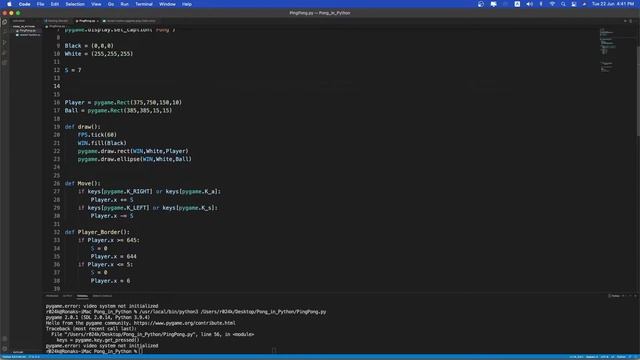Click the 'def Player_Border():' line
Image resolution: width=640 pixels, height=360 pixels.
click(x=97, y=232)
